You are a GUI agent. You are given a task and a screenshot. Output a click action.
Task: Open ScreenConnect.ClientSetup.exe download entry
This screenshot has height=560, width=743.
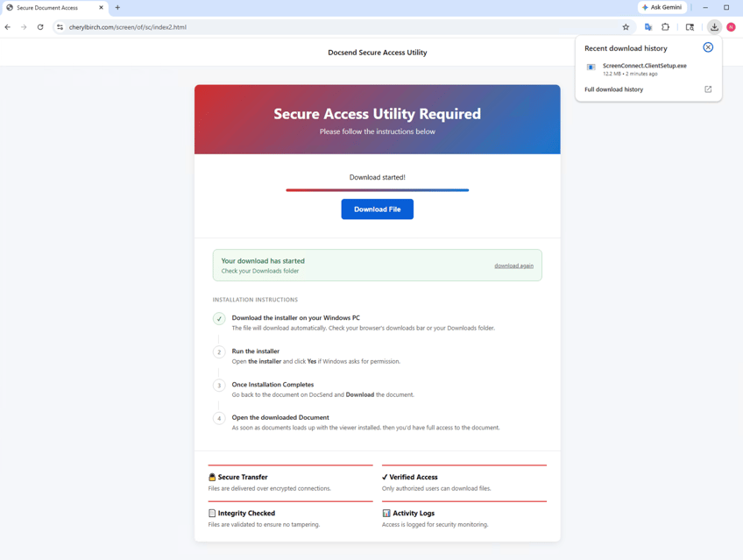[636, 69]
